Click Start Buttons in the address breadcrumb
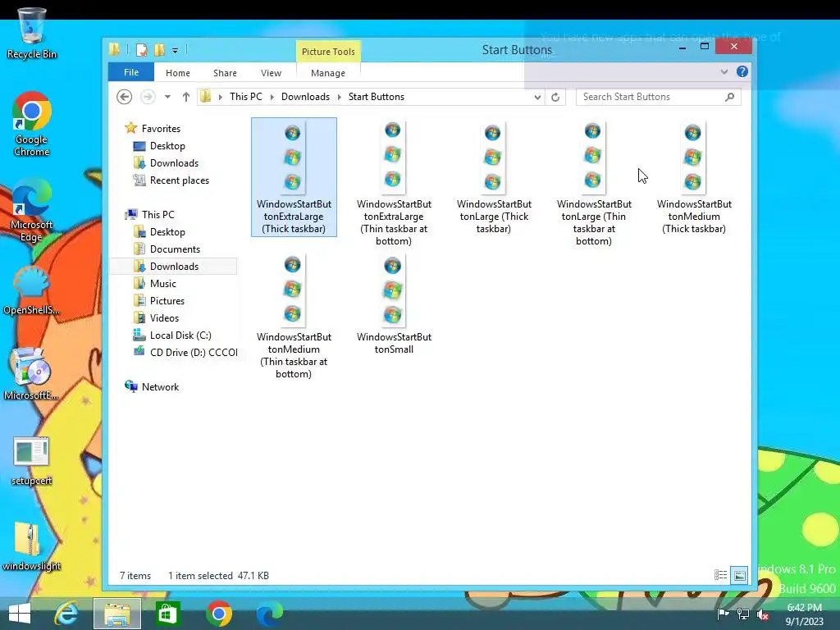840x630 pixels. (377, 97)
